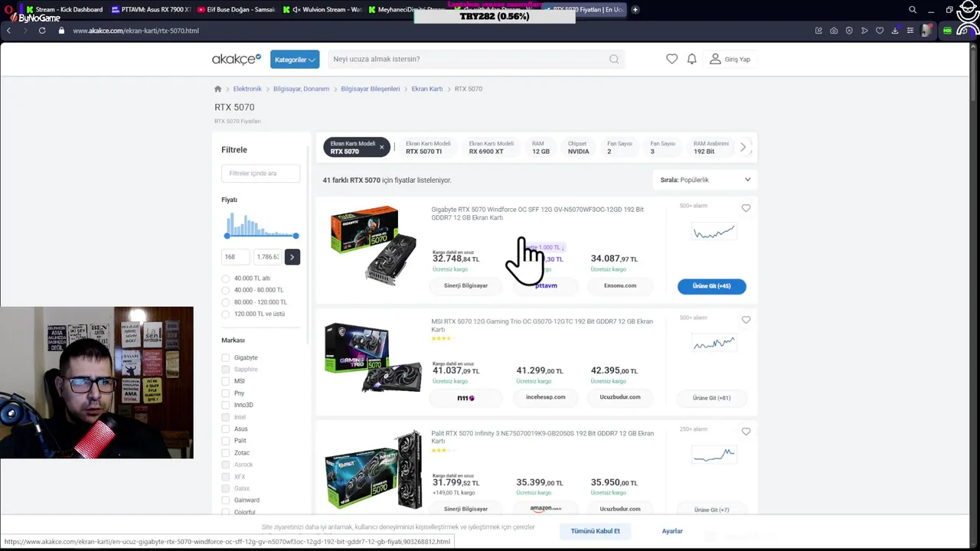Open the MSI Gaming Trio product image
The image size is (980, 551).
click(374, 357)
